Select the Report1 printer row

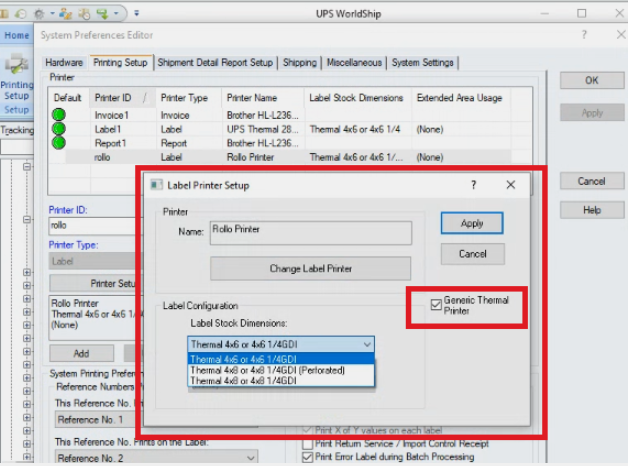click(280, 143)
